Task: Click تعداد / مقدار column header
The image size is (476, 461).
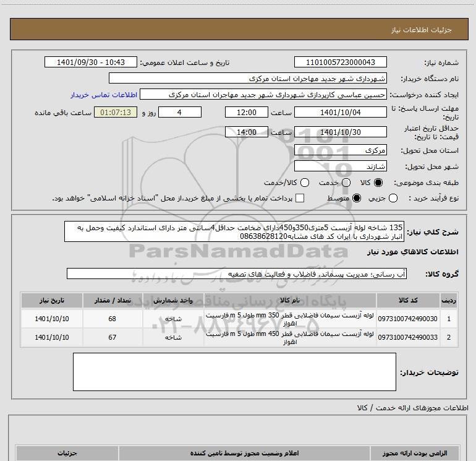Action: [113, 300]
